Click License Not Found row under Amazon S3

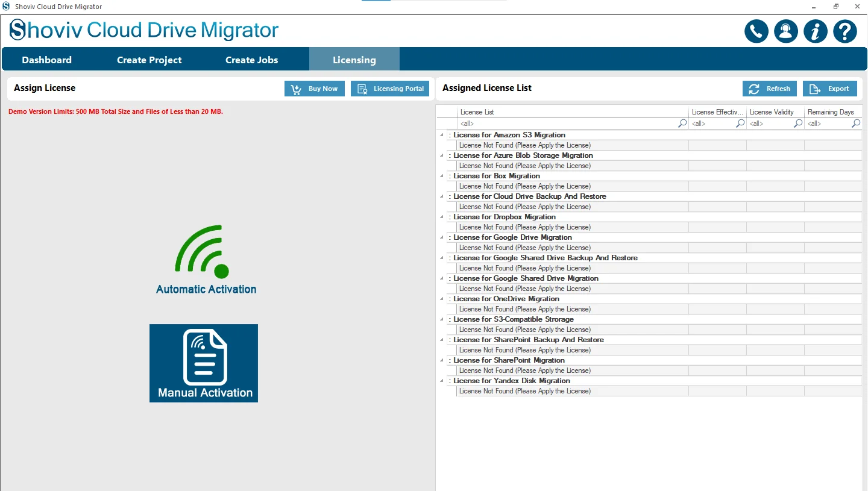(x=659, y=145)
